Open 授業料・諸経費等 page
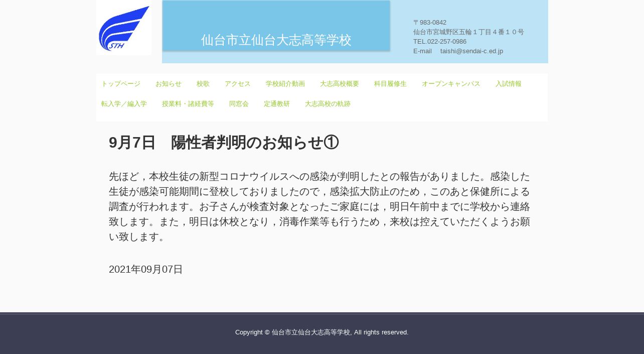Viewport: 644px width, 354px height. pos(188,104)
